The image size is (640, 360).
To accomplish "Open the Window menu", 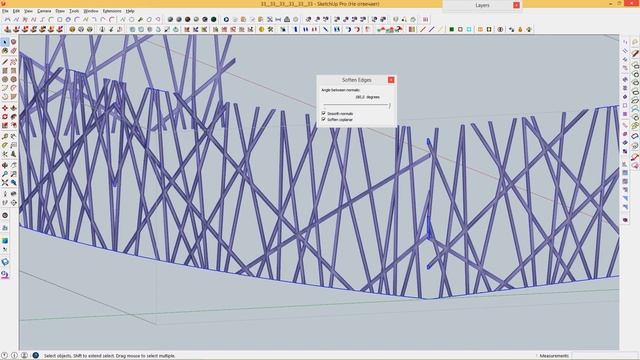I will (91, 11).
